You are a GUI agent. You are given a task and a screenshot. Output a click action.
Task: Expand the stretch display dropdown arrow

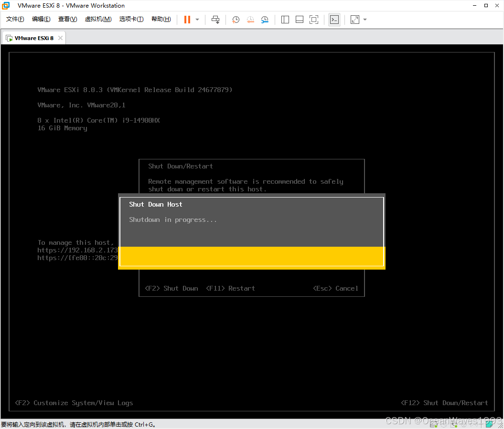(x=365, y=20)
